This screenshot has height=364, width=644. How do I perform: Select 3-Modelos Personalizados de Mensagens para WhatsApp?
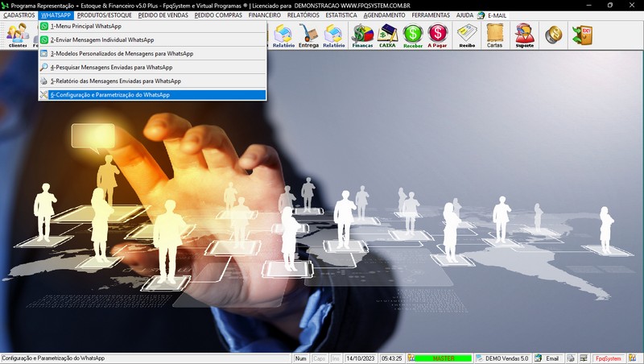click(x=152, y=53)
